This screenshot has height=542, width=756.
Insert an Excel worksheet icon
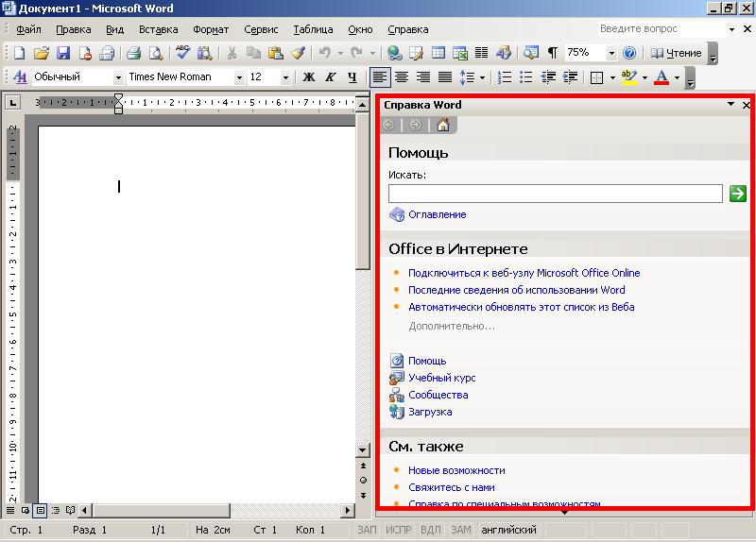pos(460,53)
